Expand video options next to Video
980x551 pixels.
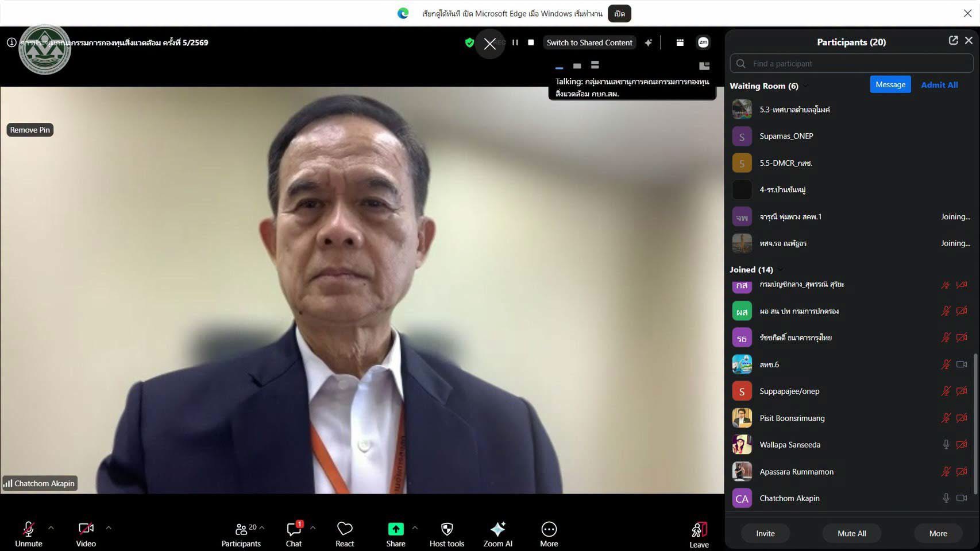pos(109,527)
